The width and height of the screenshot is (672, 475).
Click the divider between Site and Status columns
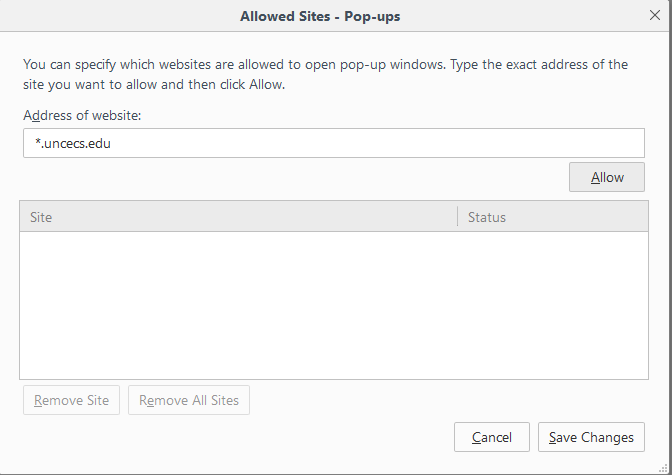[457, 217]
